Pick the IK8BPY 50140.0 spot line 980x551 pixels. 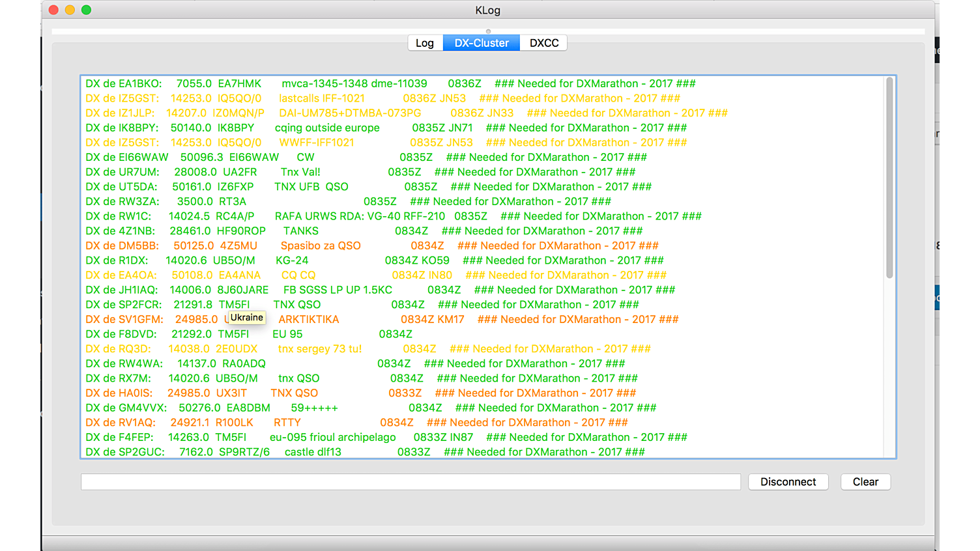coord(385,128)
